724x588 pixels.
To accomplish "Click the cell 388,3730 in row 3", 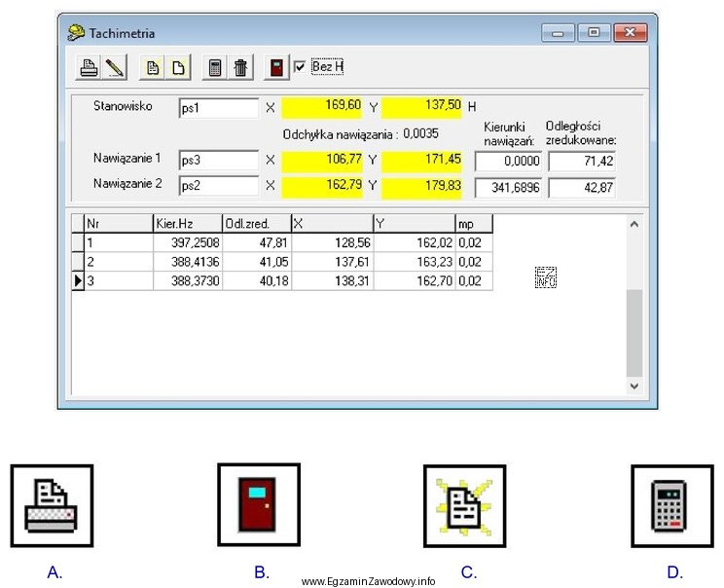I will [x=188, y=280].
